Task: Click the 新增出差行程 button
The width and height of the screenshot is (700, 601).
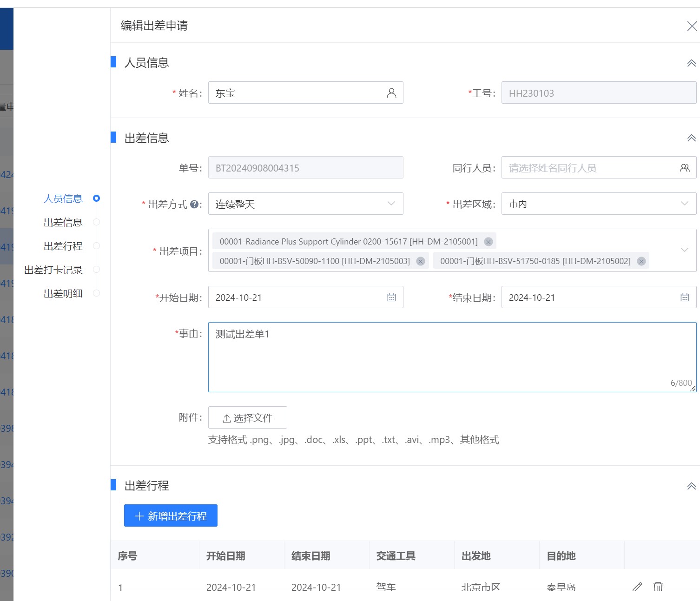Action: (170, 515)
